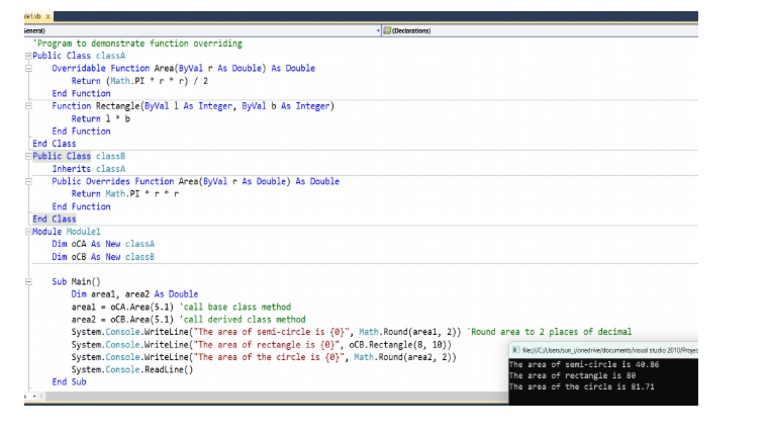Close the .vb editor tab
768x433 pixels.
[x=50, y=17]
